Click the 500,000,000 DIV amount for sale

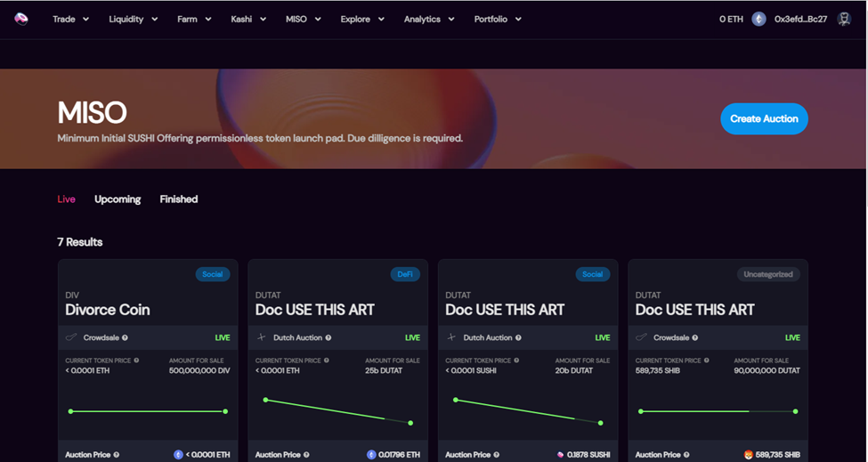[x=199, y=370]
